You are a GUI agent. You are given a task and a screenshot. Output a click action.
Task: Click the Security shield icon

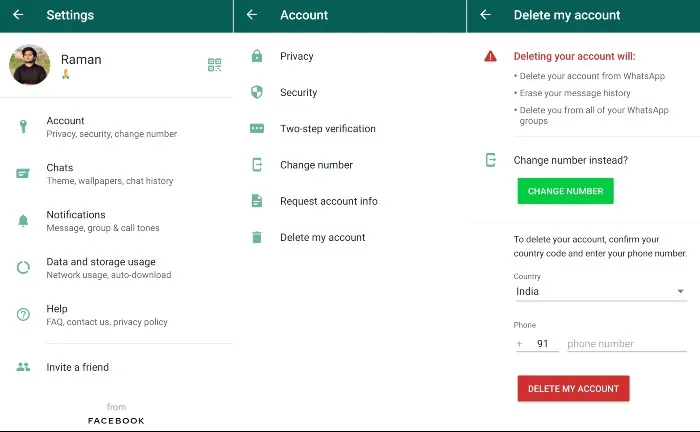pyautogui.click(x=257, y=92)
